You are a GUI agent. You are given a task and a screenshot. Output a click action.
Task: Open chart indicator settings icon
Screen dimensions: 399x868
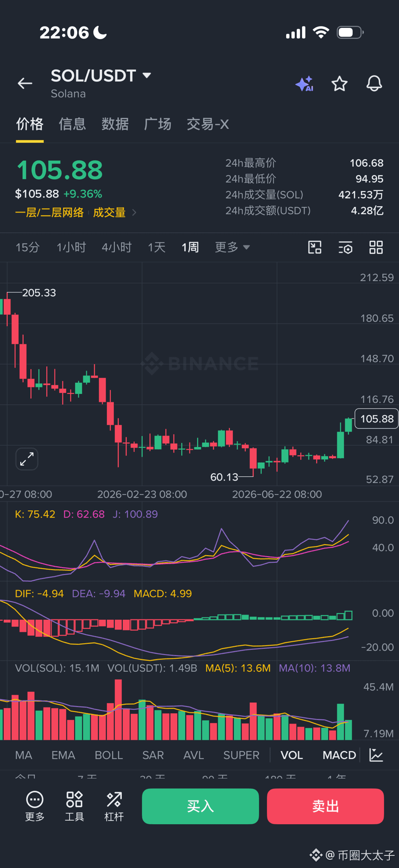tap(346, 247)
